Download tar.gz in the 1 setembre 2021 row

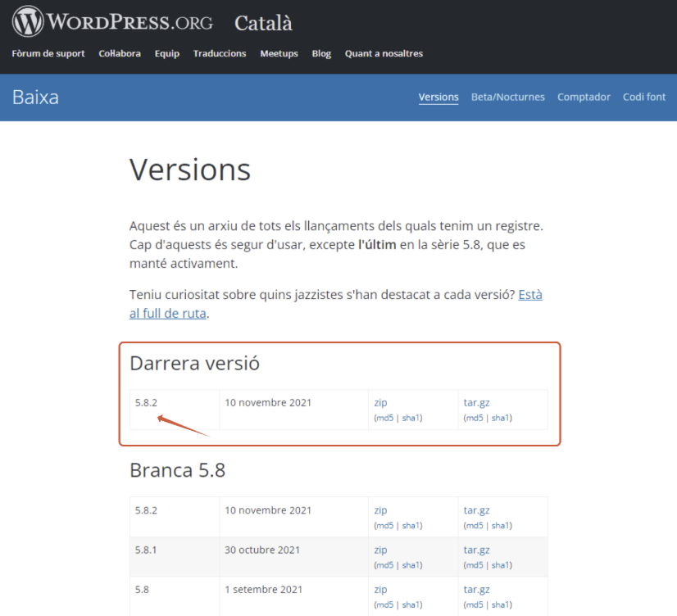(477, 590)
